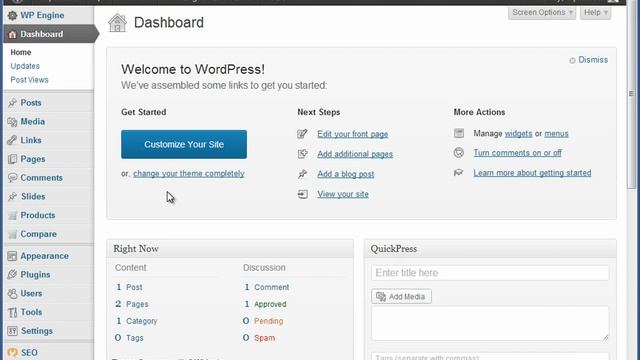The image size is (640, 360).
Task: Click the add-page icon beside Add additional pages
Action: (302, 154)
